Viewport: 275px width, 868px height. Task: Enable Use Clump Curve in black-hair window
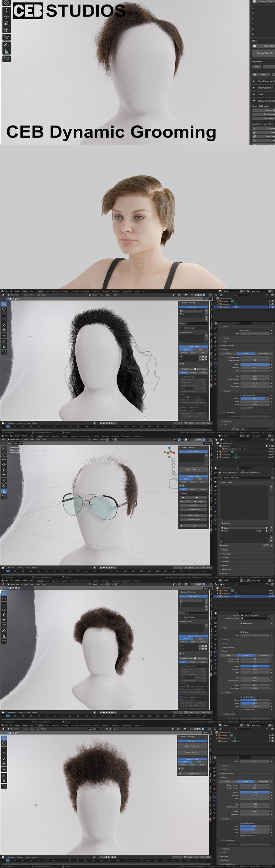click(241, 395)
